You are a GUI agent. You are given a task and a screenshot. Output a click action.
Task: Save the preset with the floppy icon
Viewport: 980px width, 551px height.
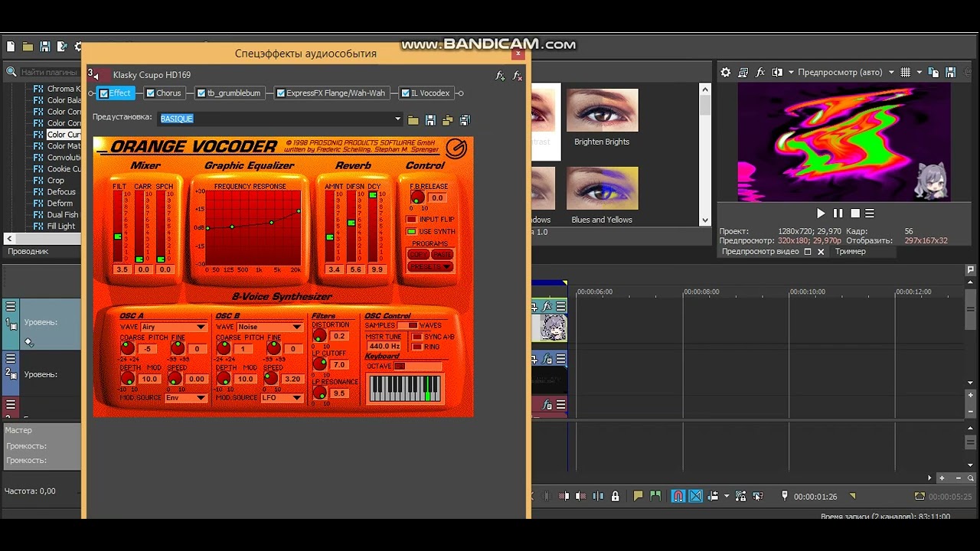(x=430, y=119)
